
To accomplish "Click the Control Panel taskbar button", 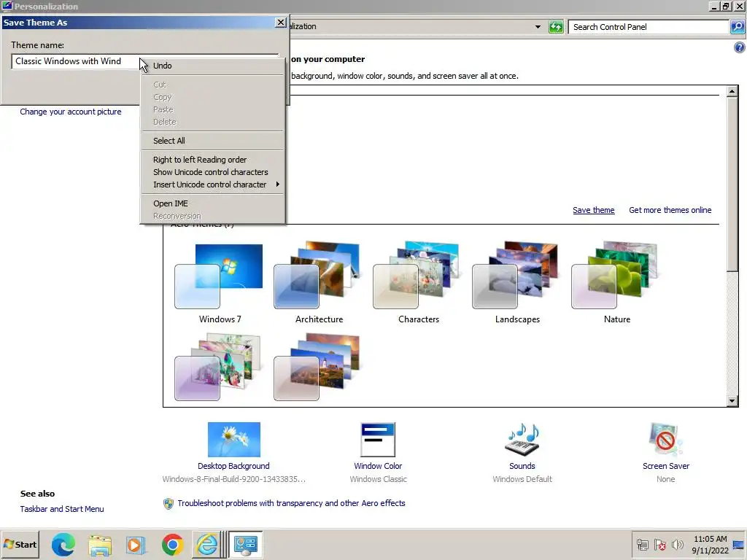I will tap(246, 544).
